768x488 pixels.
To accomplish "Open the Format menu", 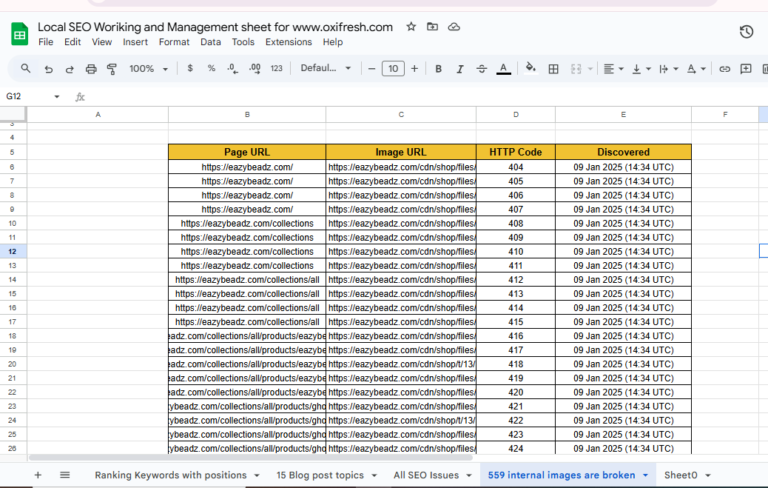I will click(174, 42).
